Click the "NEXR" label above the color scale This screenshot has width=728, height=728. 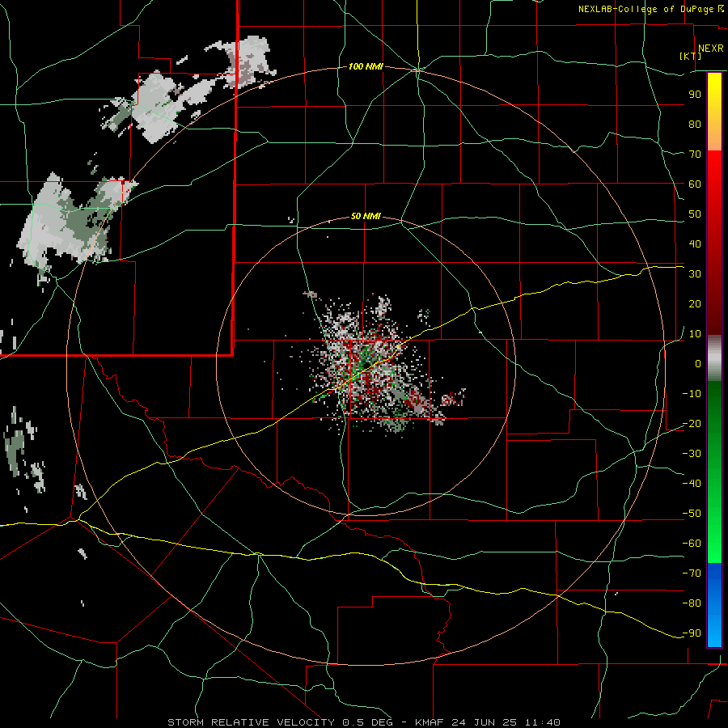point(710,49)
